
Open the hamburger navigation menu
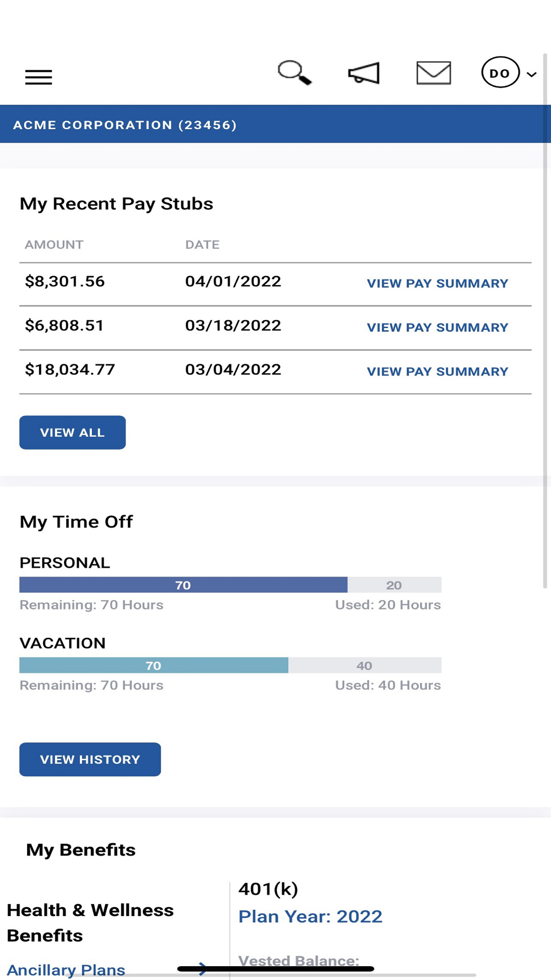39,77
